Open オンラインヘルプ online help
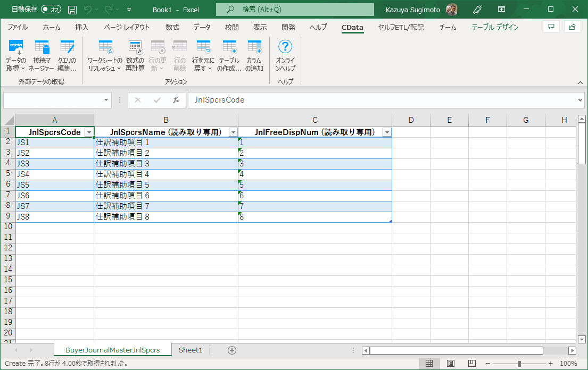Viewport: 588px width, 370px height. 285,56
